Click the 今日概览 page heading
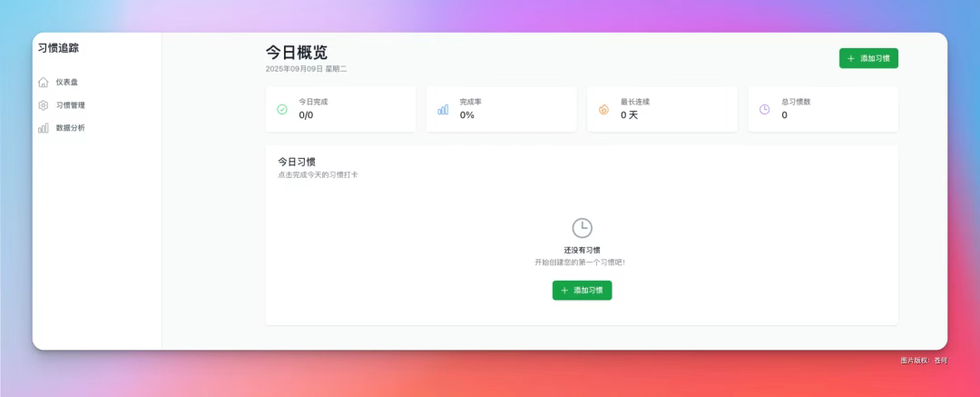The height and width of the screenshot is (397, 980). 297,52
